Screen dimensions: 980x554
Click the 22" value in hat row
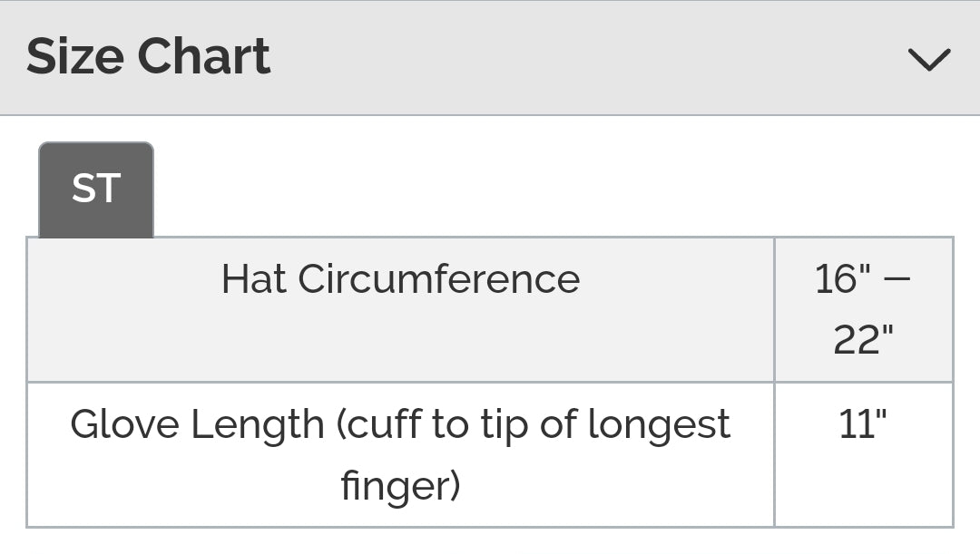tap(863, 340)
